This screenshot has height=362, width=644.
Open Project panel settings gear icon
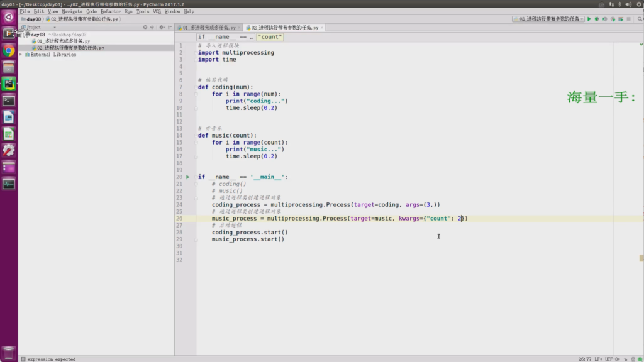pos(162,28)
